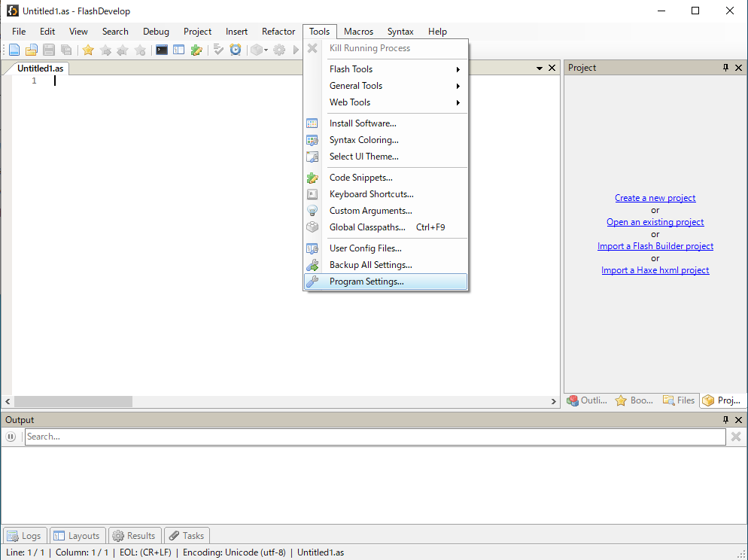Click the alarm clock toolbar icon
Image resolution: width=748 pixels, height=560 pixels.
[236, 50]
